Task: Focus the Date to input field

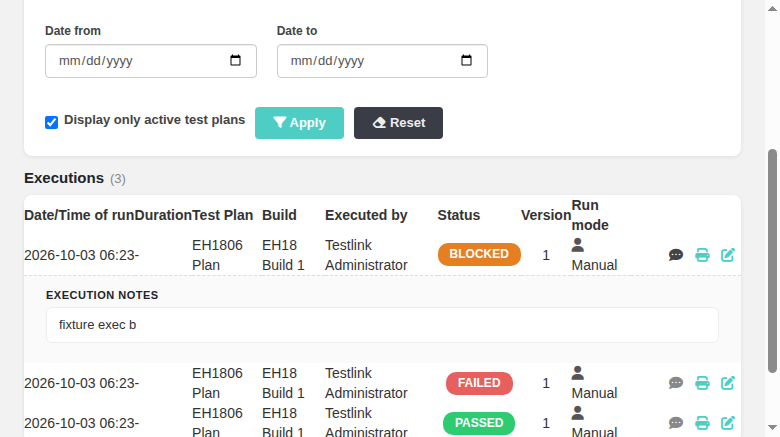Action: [x=382, y=61]
